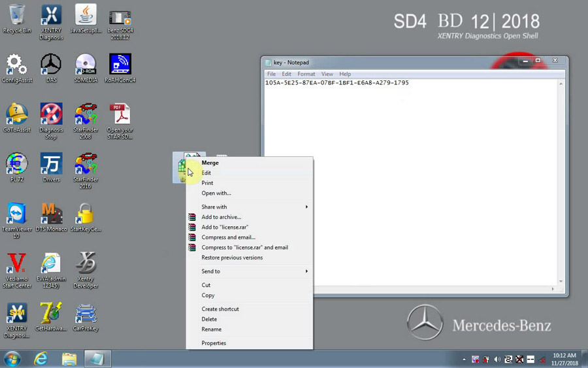Click the Show desktop button
The image size is (588, 368).
click(x=584, y=359)
